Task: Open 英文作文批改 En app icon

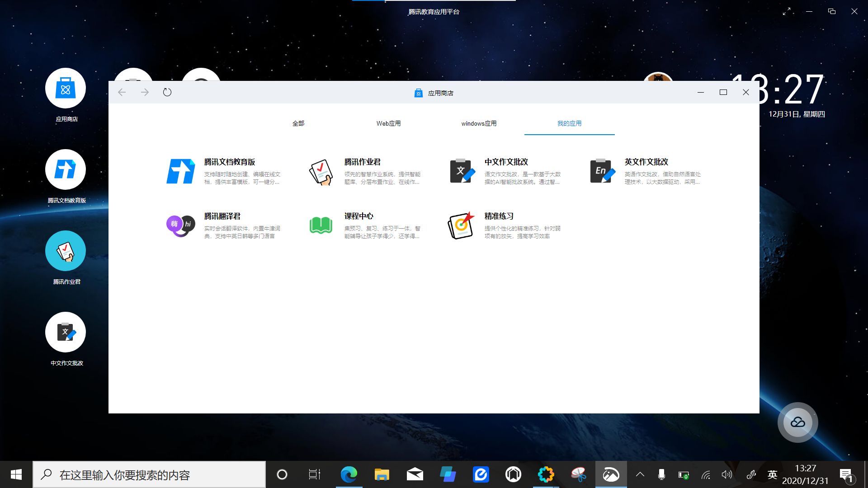Action: point(603,171)
